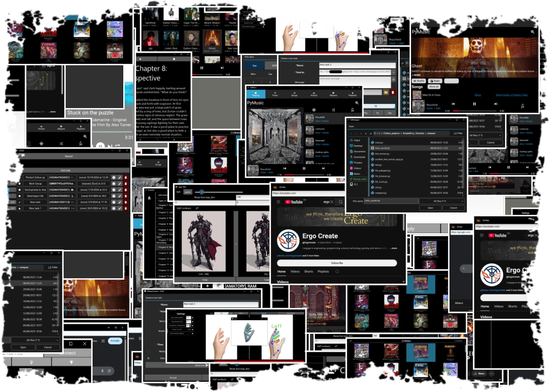The width and height of the screenshot is (550, 392).
Task: Toggle the switch for 'New task 1' row
Action: [x=12, y=208]
